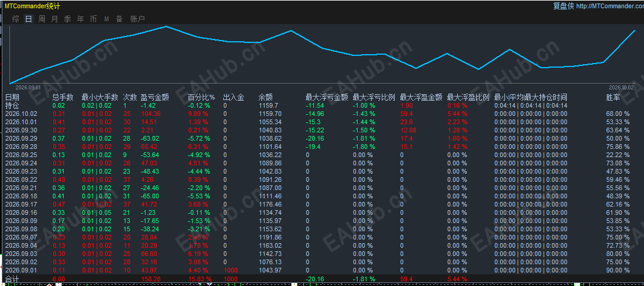This screenshot has height=286, width=644.
Task: Select the 2026.09.25 date row
Action: point(21,155)
